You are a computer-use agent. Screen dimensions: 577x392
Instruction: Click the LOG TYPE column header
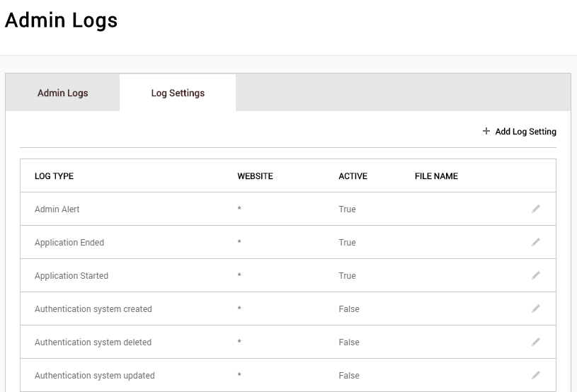54,176
